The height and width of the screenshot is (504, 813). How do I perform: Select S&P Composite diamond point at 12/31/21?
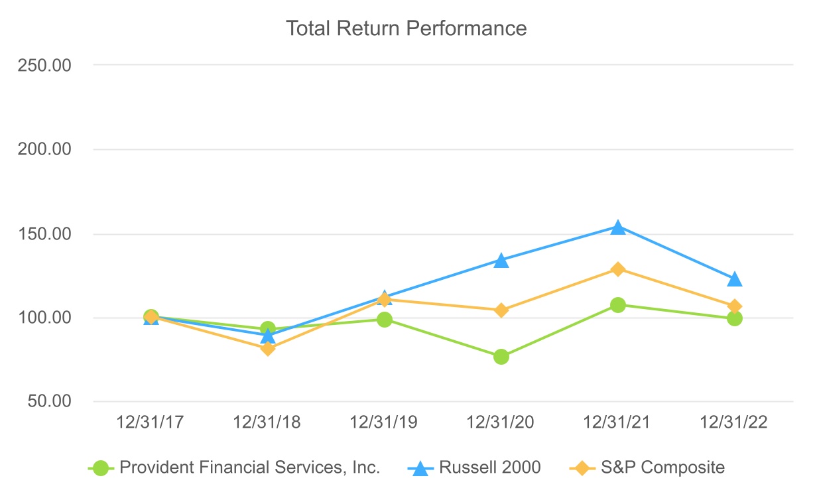tap(618, 269)
